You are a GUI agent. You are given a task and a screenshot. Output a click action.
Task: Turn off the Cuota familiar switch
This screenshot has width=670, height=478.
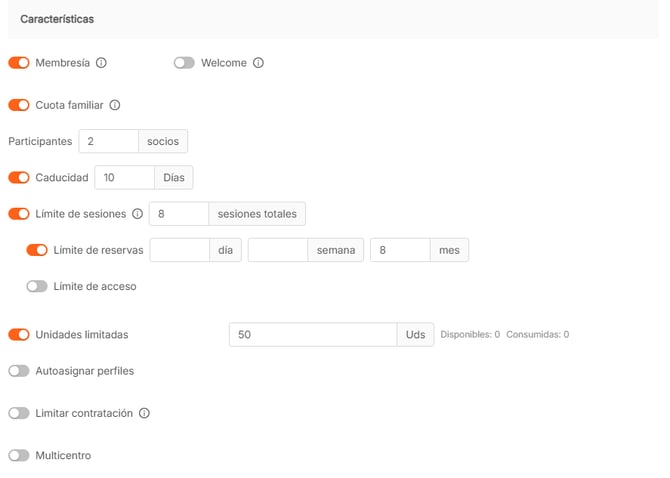pos(19,105)
